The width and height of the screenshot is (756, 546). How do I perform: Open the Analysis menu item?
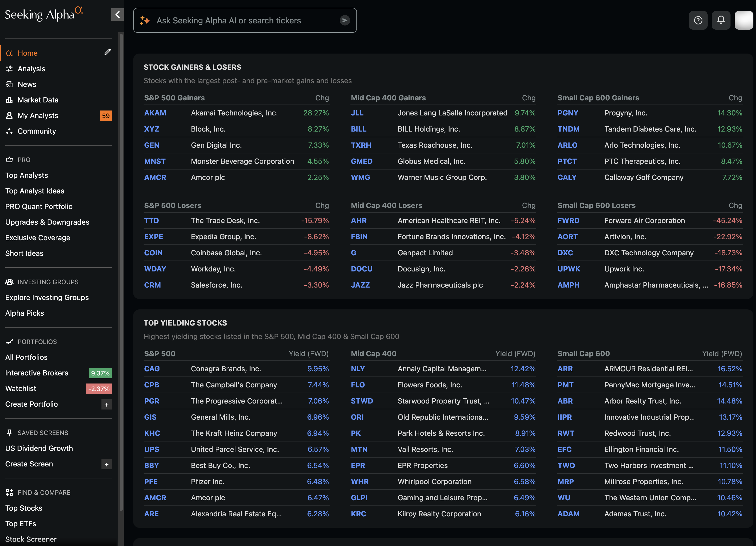[31, 69]
